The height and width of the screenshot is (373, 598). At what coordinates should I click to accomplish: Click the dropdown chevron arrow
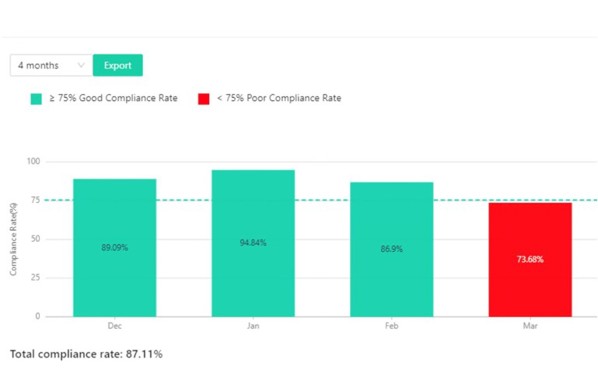(x=81, y=65)
